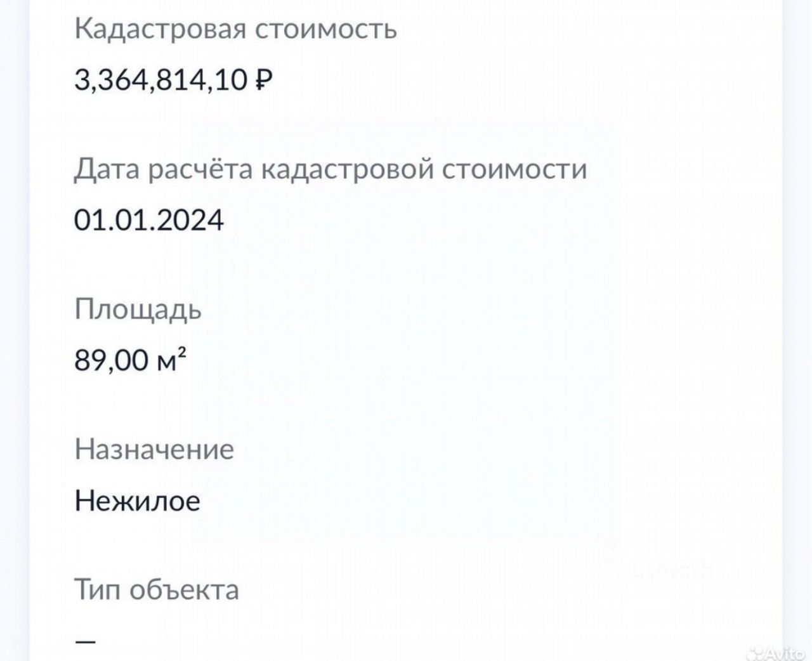
Task: Click the ruble currency symbol
Action: tap(264, 81)
